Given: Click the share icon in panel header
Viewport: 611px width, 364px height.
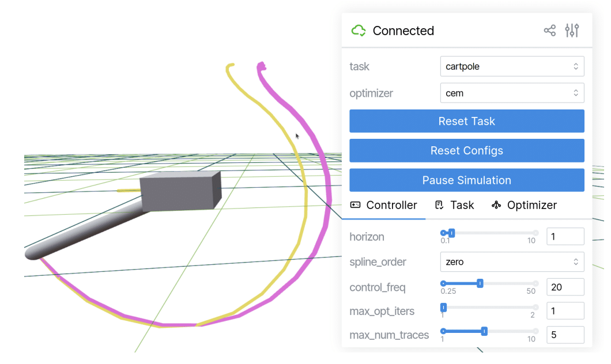Looking at the screenshot, I should [x=549, y=31].
